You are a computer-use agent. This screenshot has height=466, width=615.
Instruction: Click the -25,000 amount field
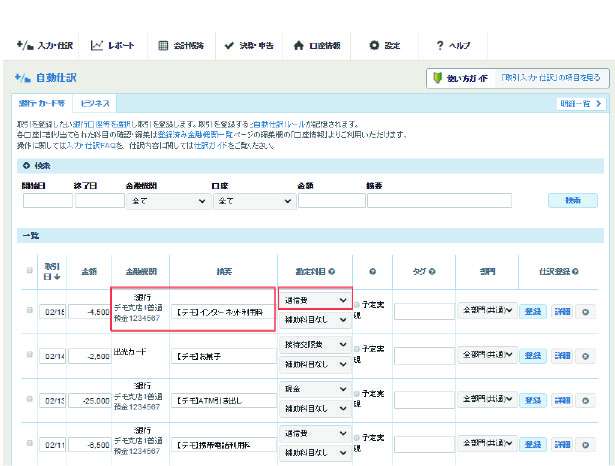pyautogui.click(x=89, y=400)
